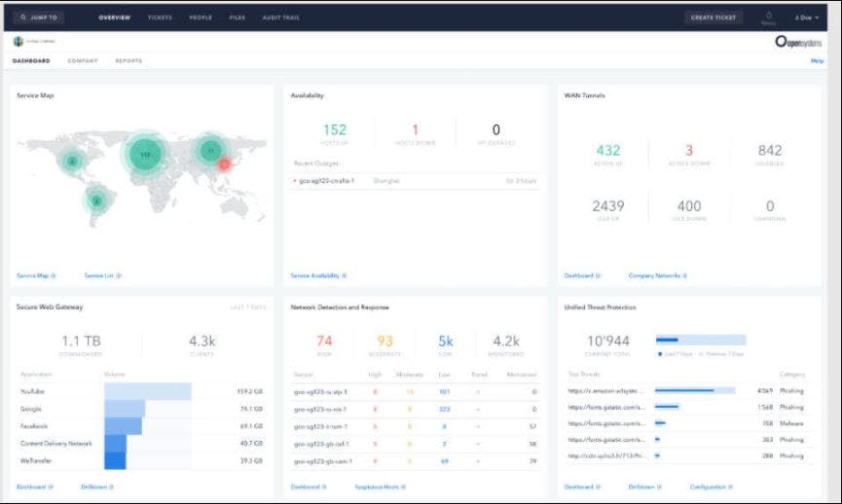The image size is (842, 504).
Task: Open the Service Availability link
Action: tap(317, 275)
